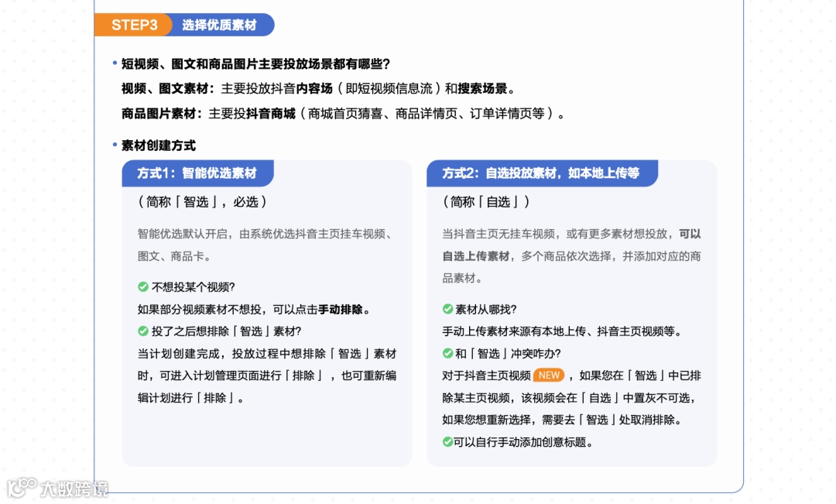836x504 pixels.
Task: Click the question 短视频、图文和商品图片主要投放场景都有哪些?
Action: 256,64
